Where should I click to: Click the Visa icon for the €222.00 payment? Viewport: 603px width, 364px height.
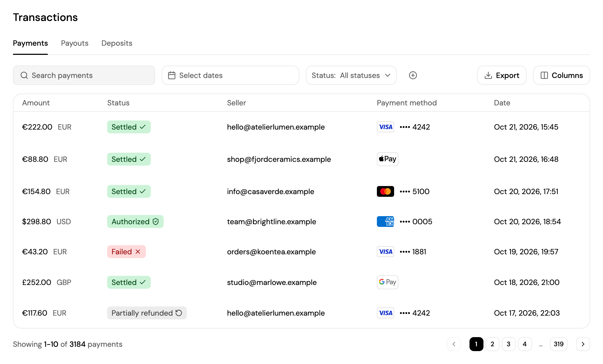point(385,127)
